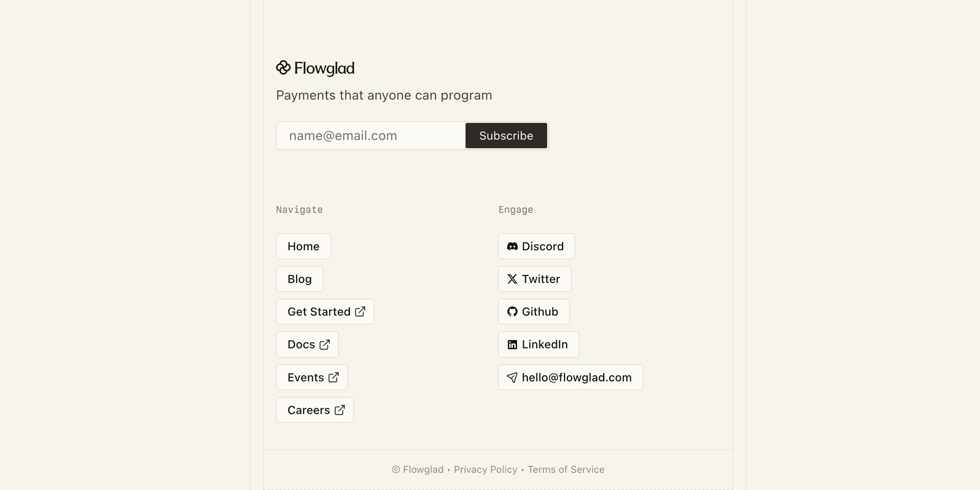Click the paper plane email icon
Screen dimensions: 980x490
click(512, 377)
